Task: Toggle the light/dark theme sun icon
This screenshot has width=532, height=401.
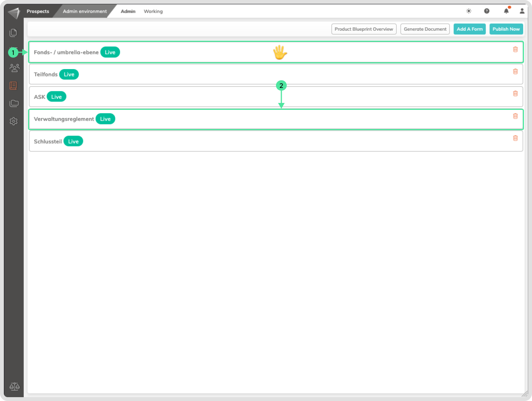Action: point(469,11)
